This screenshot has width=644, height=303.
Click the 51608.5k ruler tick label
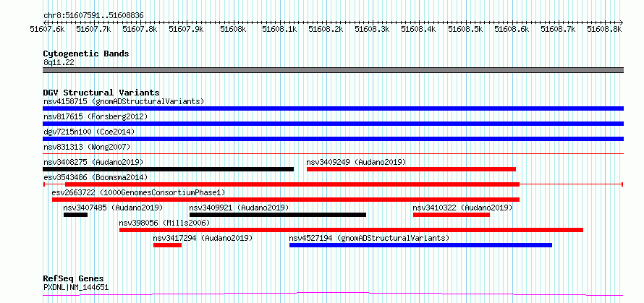tap(465, 29)
